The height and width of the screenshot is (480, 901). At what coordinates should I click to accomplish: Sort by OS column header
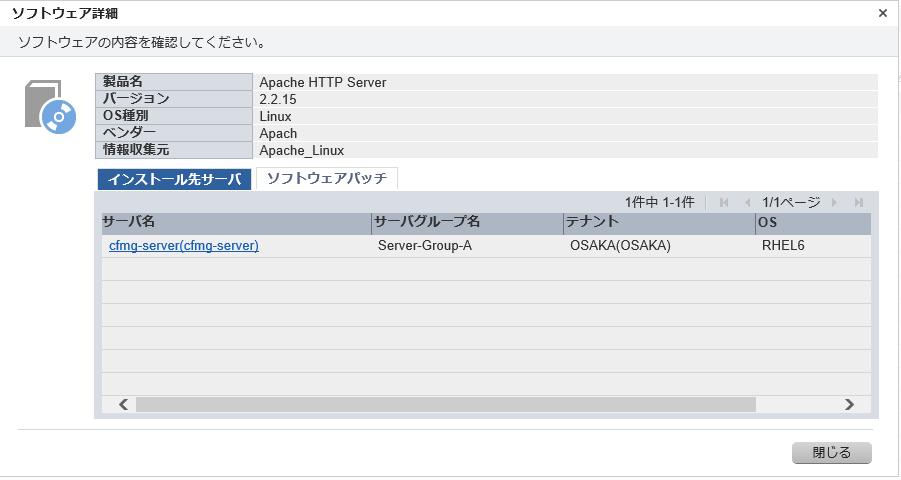point(813,223)
